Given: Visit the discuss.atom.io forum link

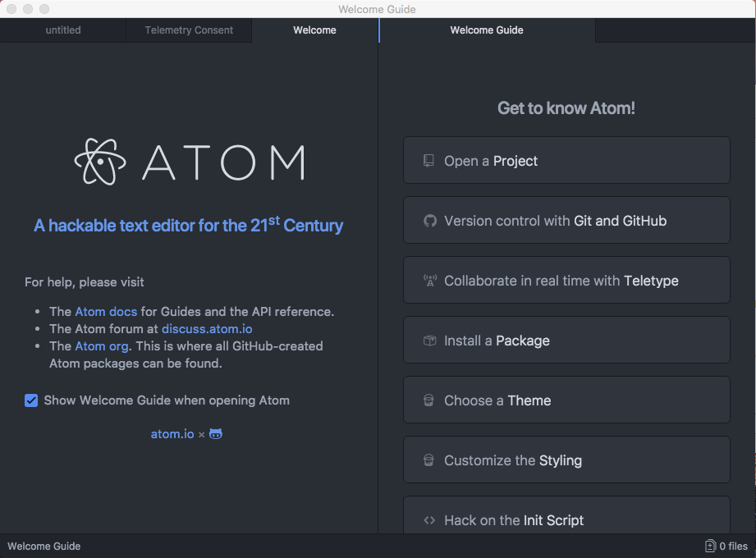Looking at the screenshot, I should (207, 329).
